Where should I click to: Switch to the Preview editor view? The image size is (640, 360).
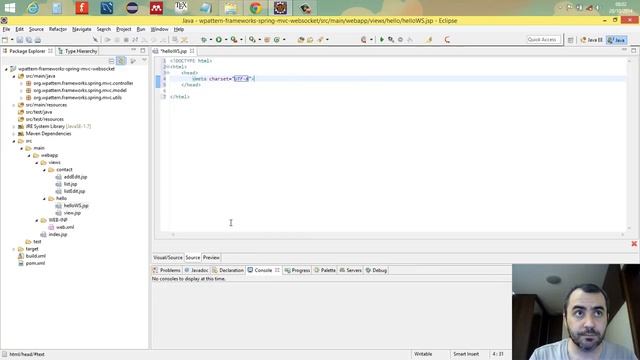(211, 258)
